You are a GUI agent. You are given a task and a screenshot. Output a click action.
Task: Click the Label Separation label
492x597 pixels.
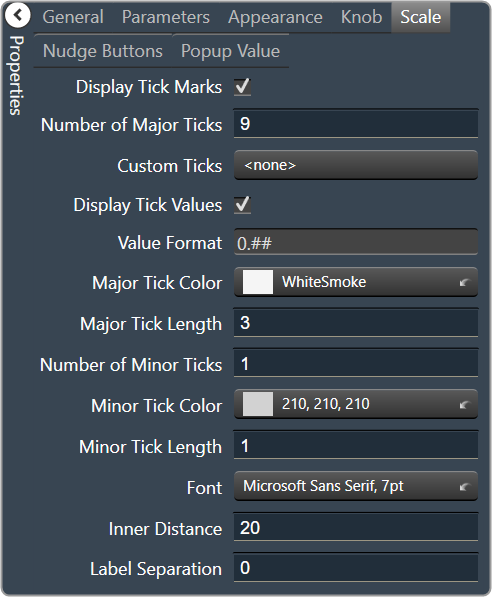pyautogui.click(x=156, y=569)
